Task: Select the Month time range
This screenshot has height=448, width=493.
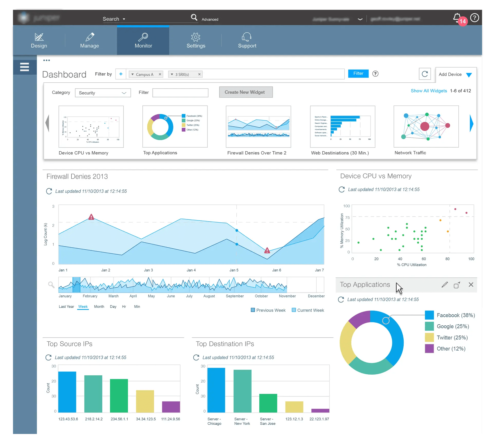Action: point(99,307)
